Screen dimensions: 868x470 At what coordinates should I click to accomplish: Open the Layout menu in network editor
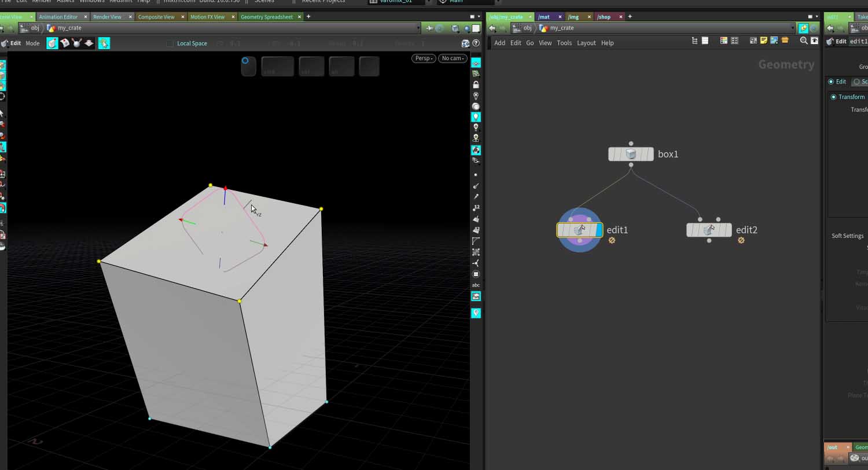[586, 43]
